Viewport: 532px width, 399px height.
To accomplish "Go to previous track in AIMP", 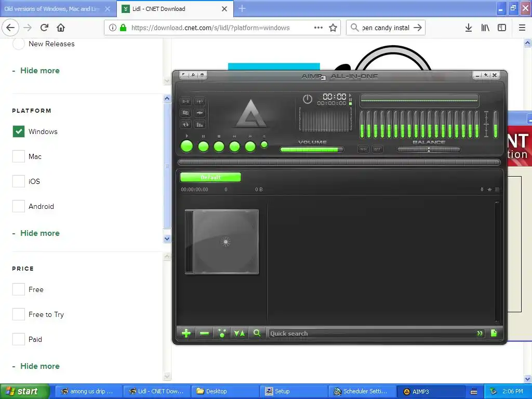I will click(x=234, y=147).
